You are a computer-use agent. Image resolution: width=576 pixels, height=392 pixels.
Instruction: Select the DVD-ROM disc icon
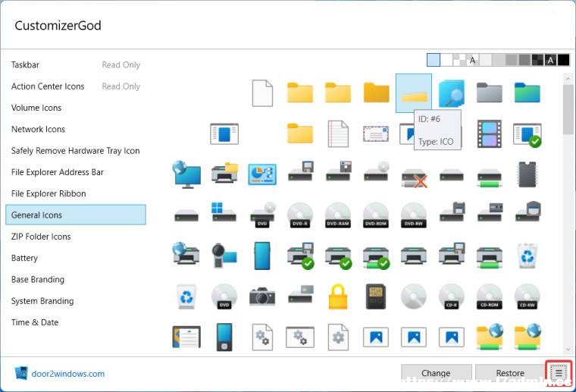click(x=375, y=215)
